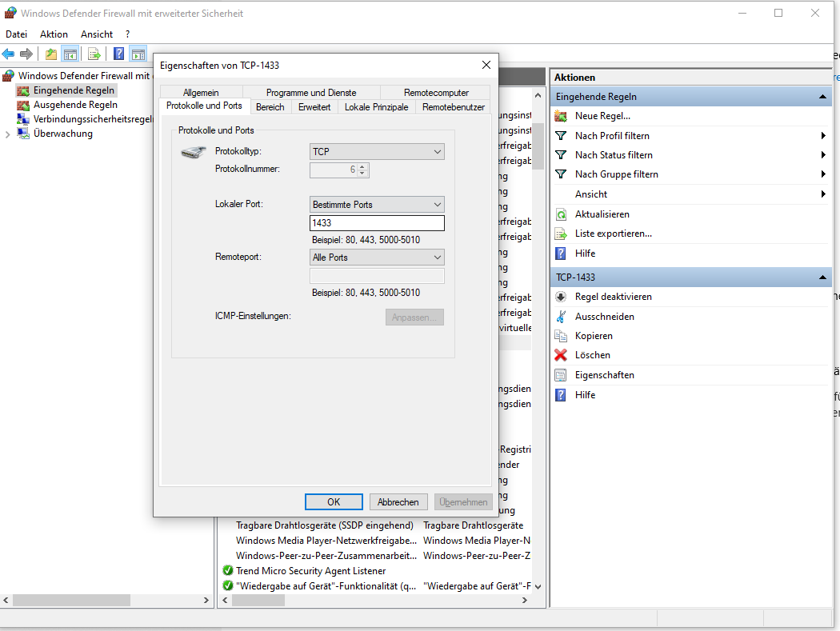The width and height of the screenshot is (840, 631).
Task: Select Ausgehende Regeln in the tree
Action: [75, 105]
